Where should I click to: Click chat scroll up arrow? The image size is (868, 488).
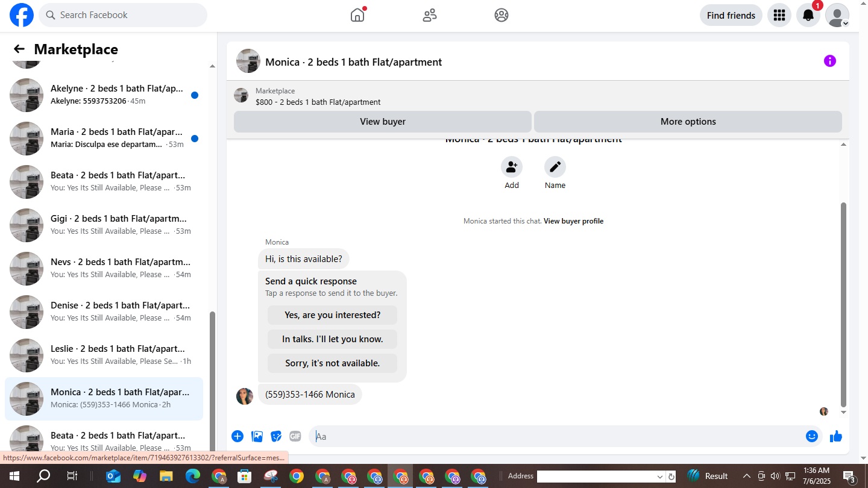pyautogui.click(x=843, y=144)
